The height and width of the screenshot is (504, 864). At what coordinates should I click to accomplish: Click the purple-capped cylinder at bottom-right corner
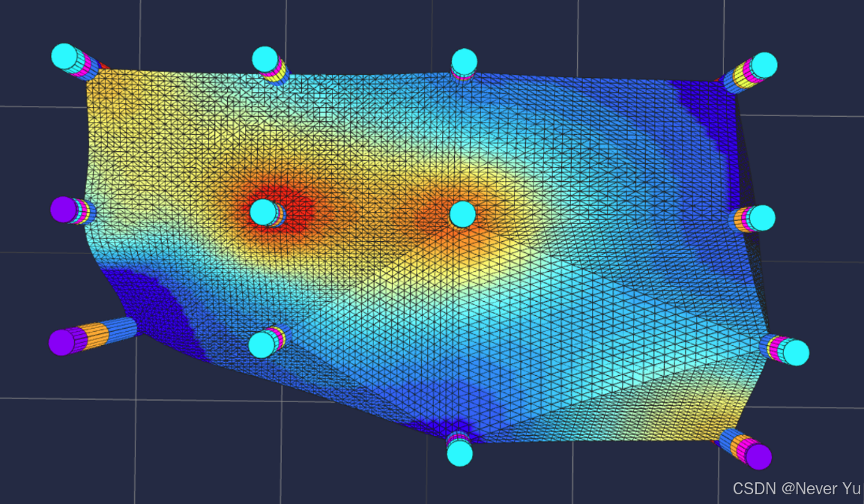click(x=746, y=449)
